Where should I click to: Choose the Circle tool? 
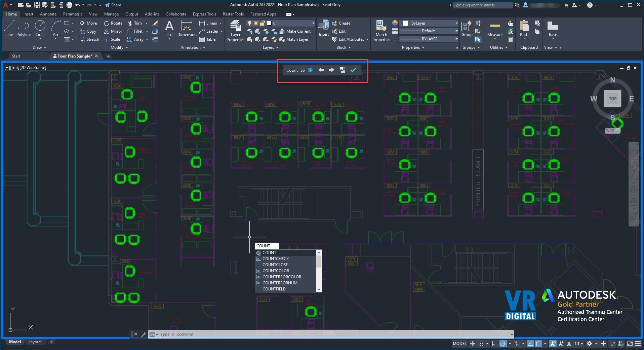coord(40,29)
